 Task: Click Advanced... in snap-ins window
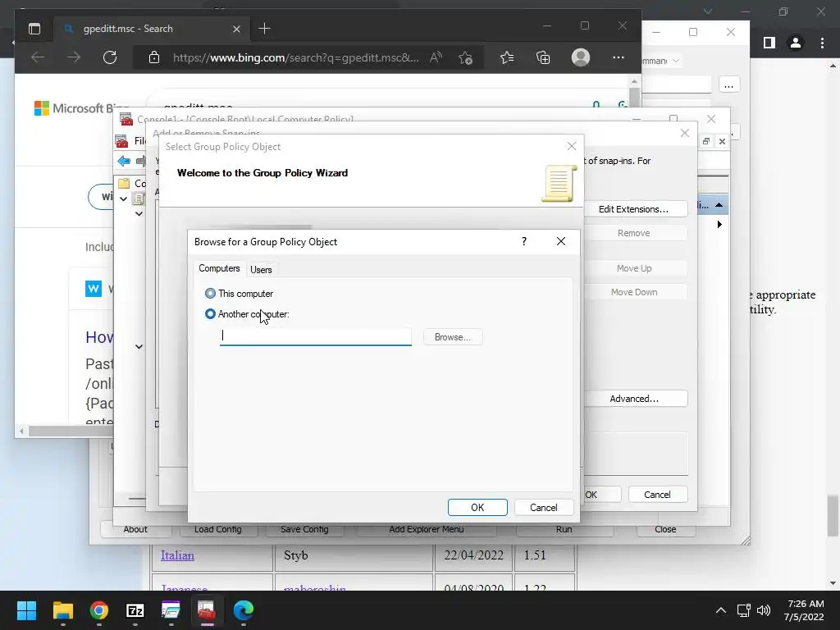coord(634,399)
